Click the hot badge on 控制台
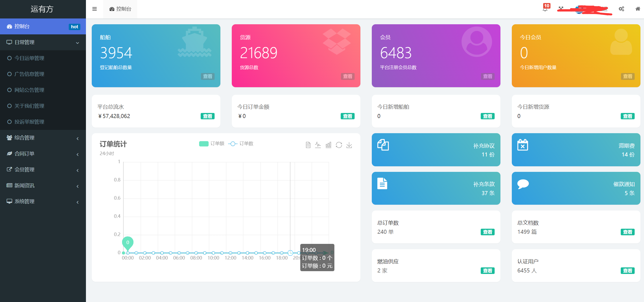 tap(75, 27)
